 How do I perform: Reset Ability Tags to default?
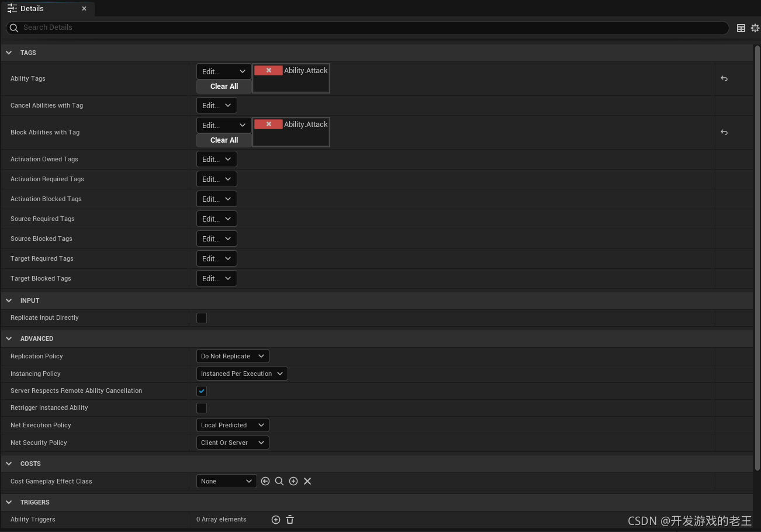[724, 78]
